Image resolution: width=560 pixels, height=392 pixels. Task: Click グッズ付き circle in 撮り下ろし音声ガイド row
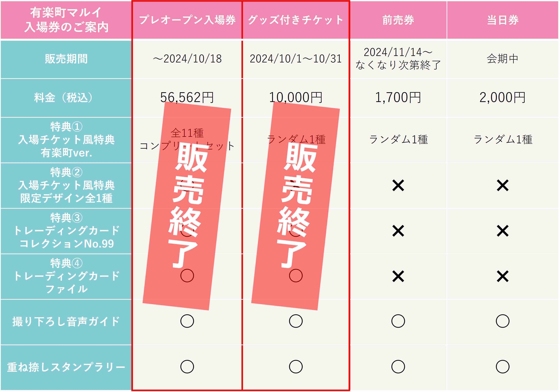click(x=296, y=321)
